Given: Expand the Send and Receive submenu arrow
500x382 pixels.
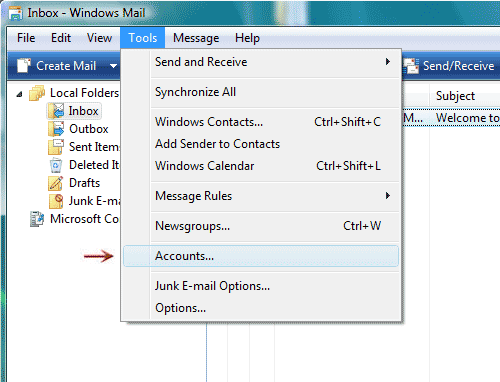Looking at the screenshot, I should pyautogui.click(x=388, y=62).
